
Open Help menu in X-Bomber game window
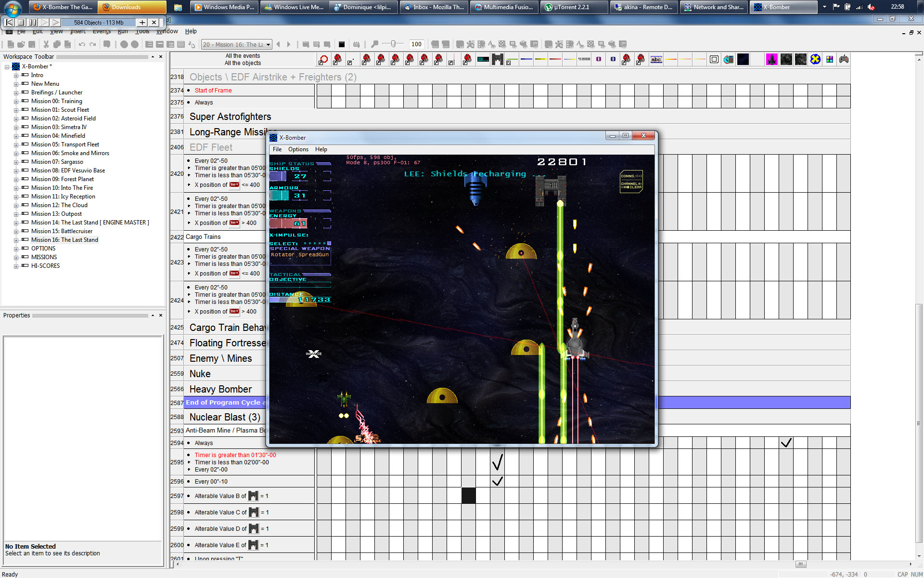[x=321, y=149]
